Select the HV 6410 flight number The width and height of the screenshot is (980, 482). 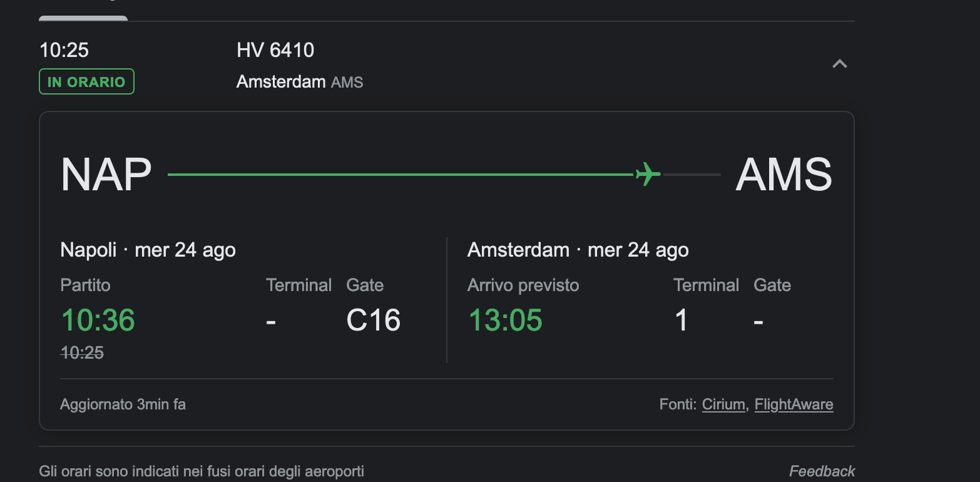275,50
